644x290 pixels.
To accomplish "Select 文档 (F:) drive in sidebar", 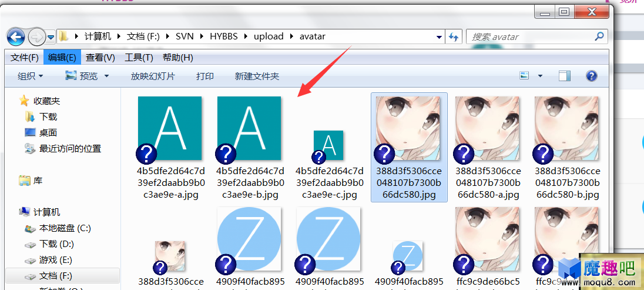I will (x=62, y=276).
